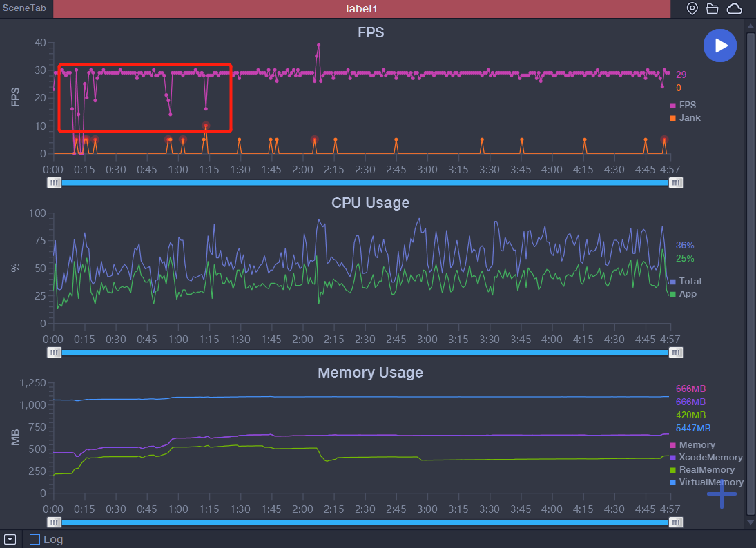Open the location pin icon
Screen dimensions: 756x548
pyautogui.click(x=692, y=9)
